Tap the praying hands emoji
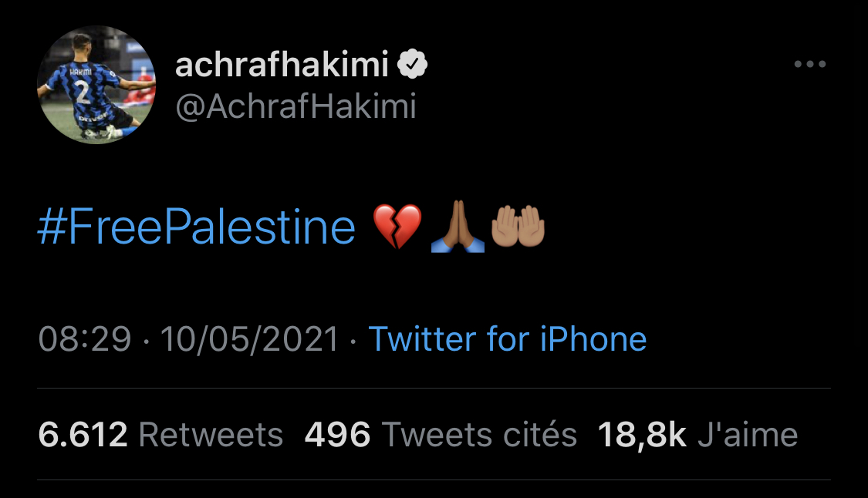The height and width of the screenshot is (498, 868). point(458,227)
